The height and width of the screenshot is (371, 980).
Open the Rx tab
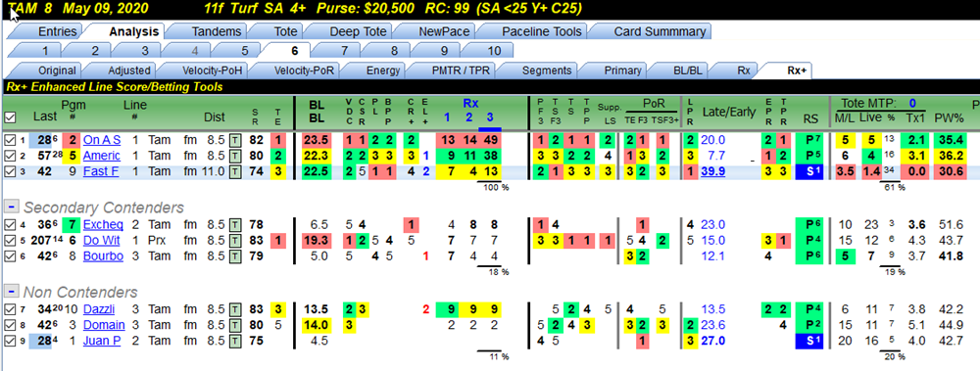pyautogui.click(x=743, y=70)
